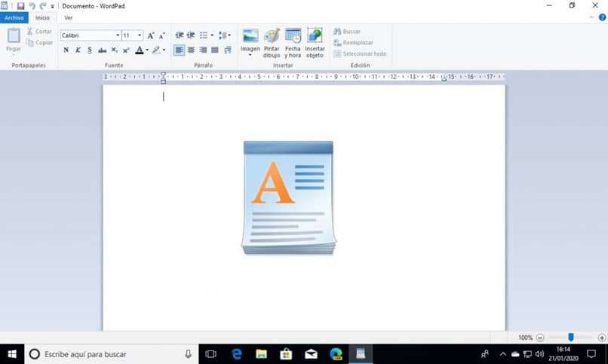This screenshot has width=608, height=364.
Task: Open the Mail app from the taskbar
Action: [x=311, y=354]
